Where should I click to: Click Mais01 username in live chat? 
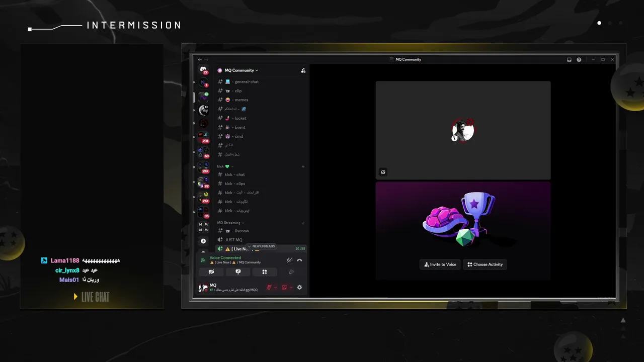coord(69,280)
